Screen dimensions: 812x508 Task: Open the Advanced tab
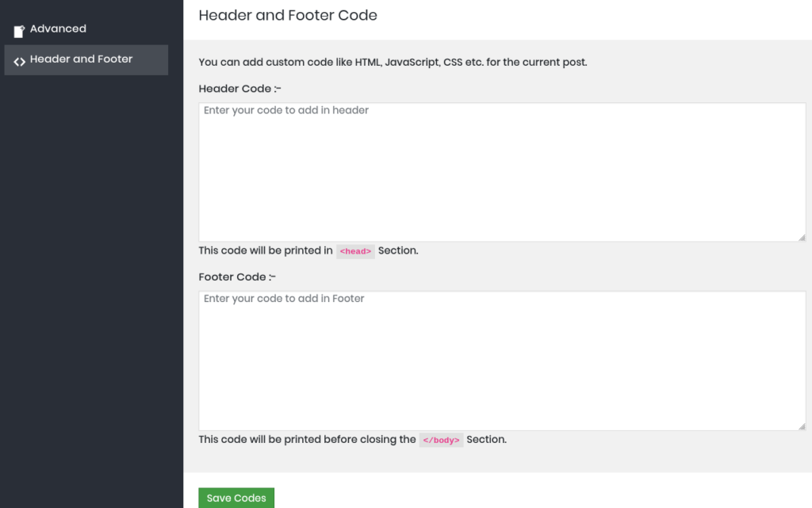(x=58, y=29)
